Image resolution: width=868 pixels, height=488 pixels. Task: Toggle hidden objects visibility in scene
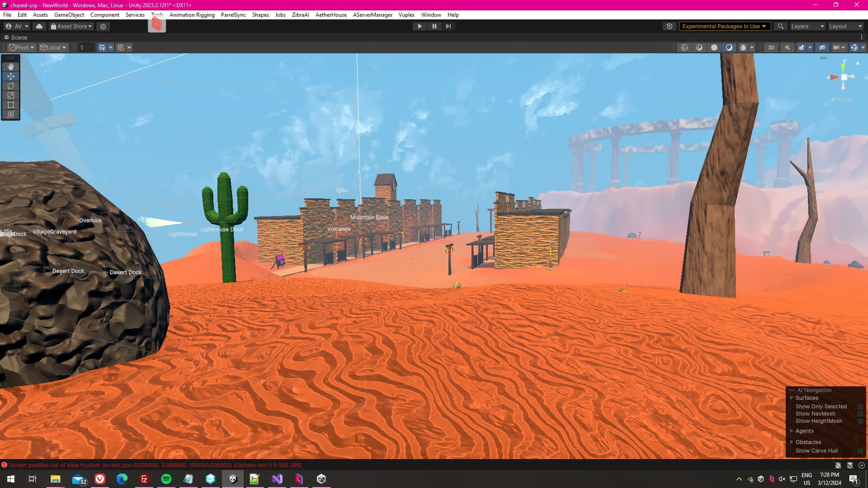(x=822, y=47)
